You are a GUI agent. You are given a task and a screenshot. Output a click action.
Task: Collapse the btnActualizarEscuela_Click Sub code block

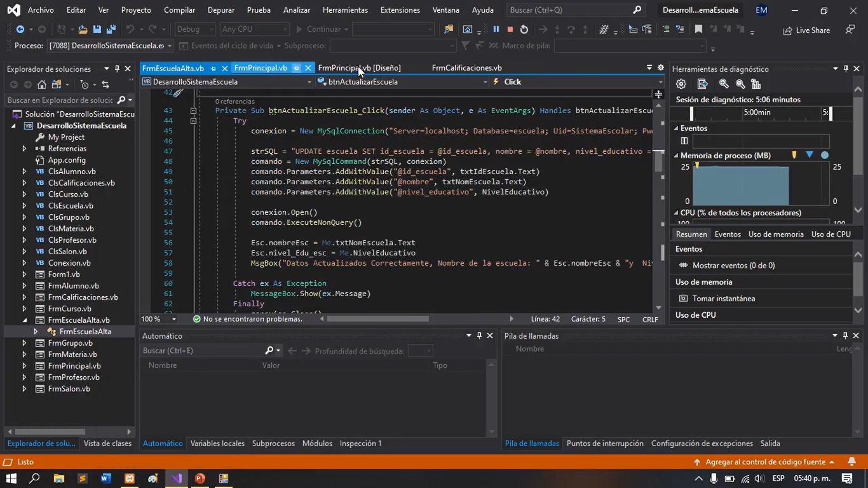point(193,111)
